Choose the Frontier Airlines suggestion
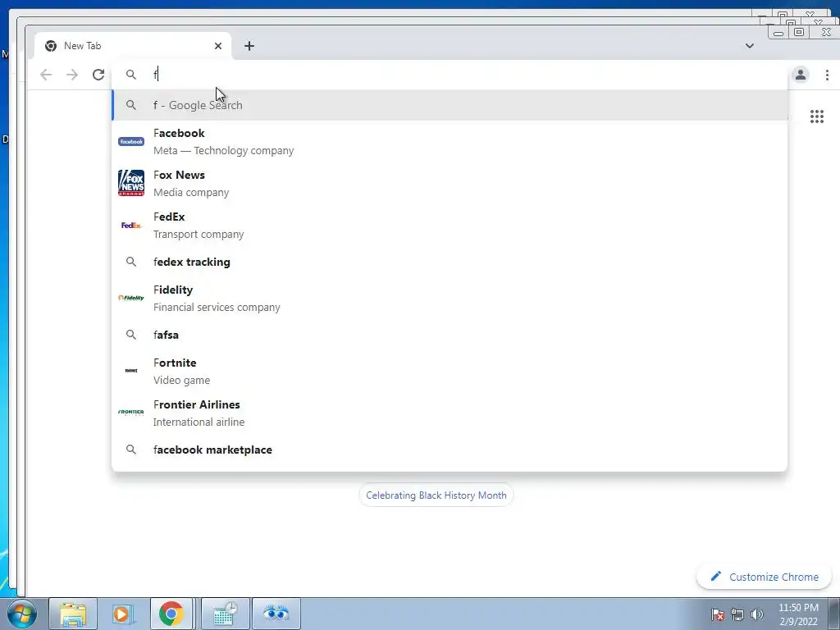Screen dimensions: 840x630 click(450, 413)
